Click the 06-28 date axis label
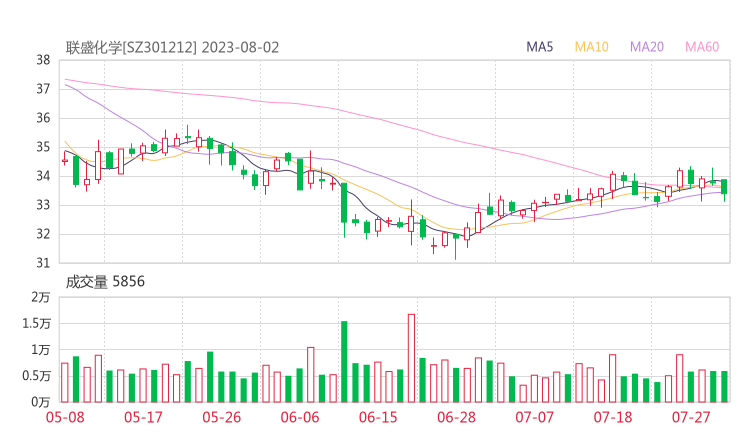Screen dimensions: 740x440 (456, 417)
